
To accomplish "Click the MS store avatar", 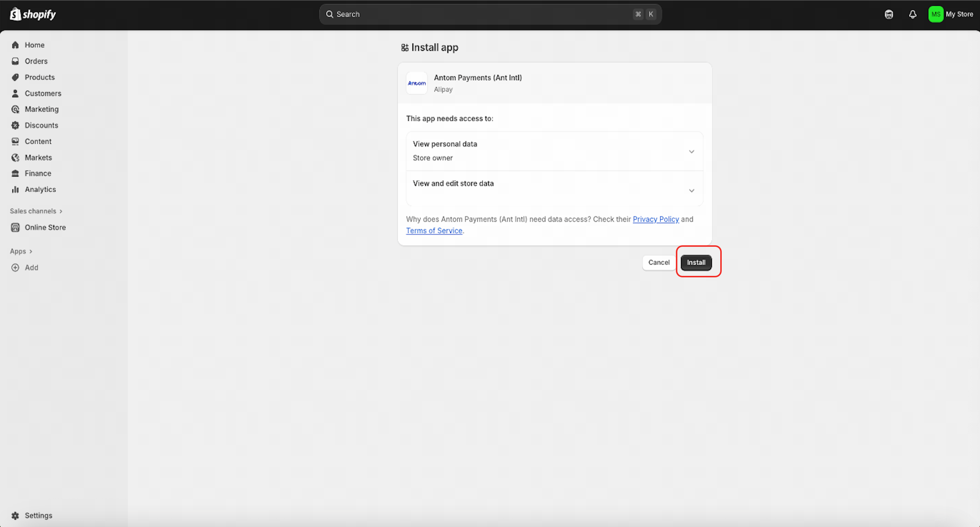I will pyautogui.click(x=936, y=14).
